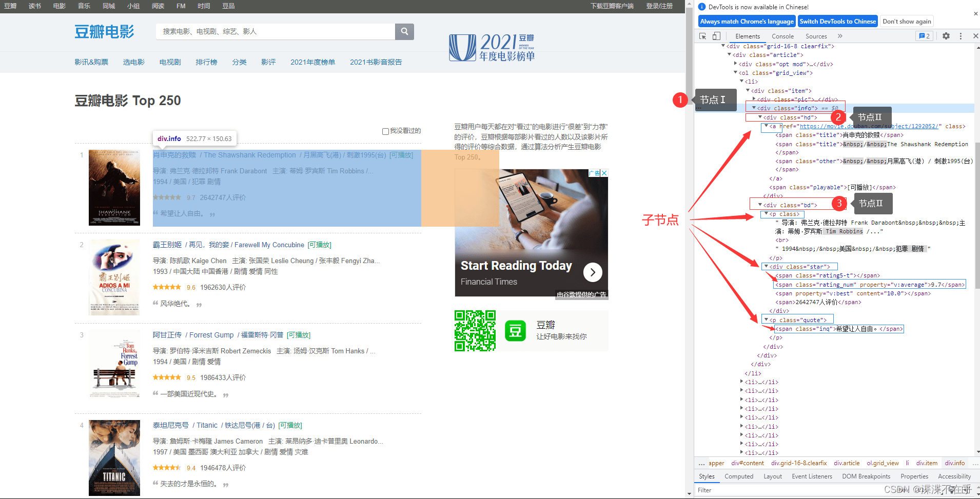Open The Shawshank Redemption poster
Viewport: 980px width, 499px height.
coord(114,188)
